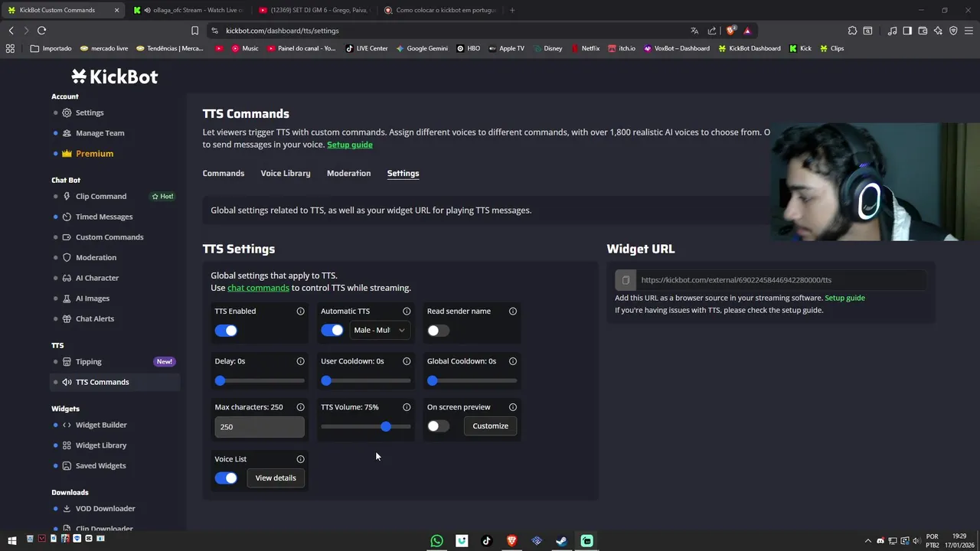Switch to the Voice Library tab
Screen dimensions: 980x551
point(286,174)
